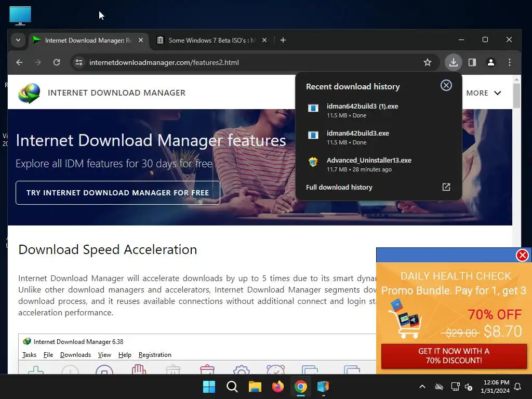Open File Explorer from the taskbar
The height and width of the screenshot is (399, 532).
coord(255,387)
